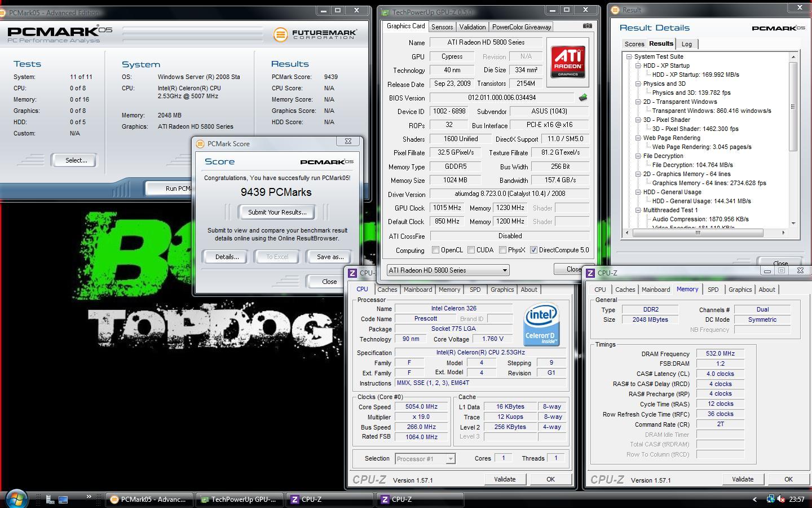
Task: Toggle the DirectCompute 5.0 checkbox
Action: [533, 249]
